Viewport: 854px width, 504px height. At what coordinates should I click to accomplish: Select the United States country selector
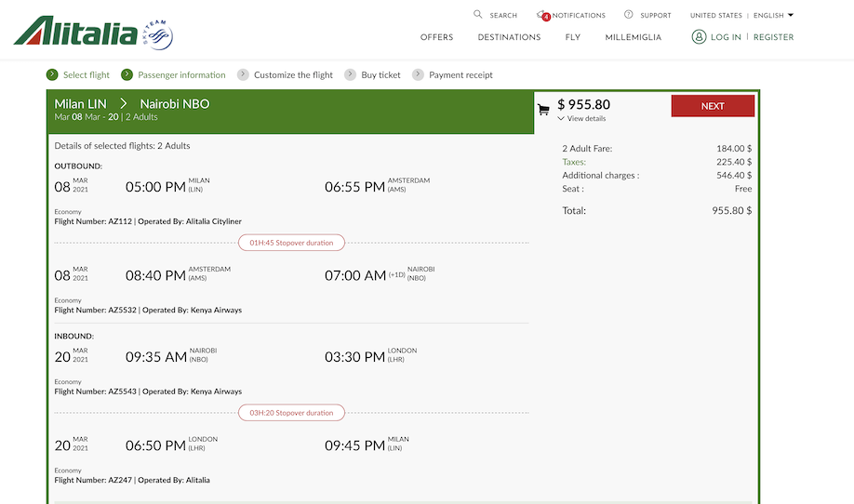click(715, 15)
